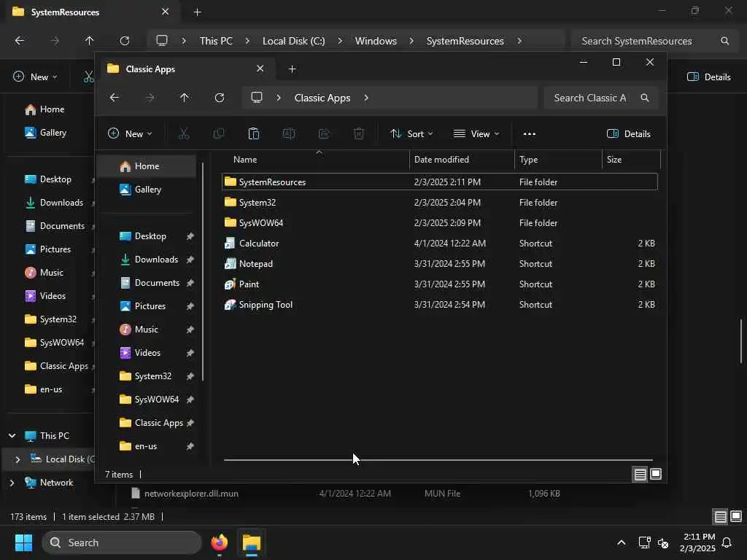Select System32 folder in file list
Screen dimensions: 747x560
pyautogui.click(x=258, y=203)
